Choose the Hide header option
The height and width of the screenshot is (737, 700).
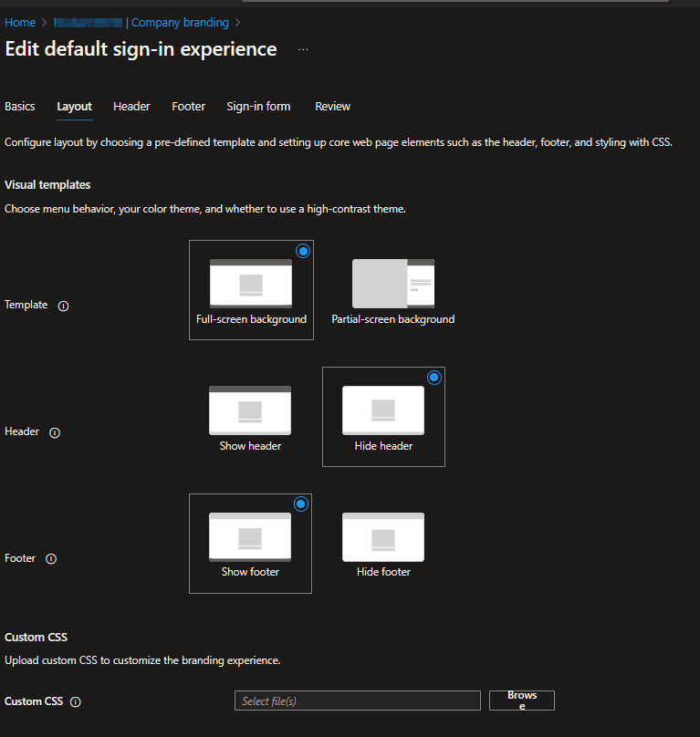[383, 417]
